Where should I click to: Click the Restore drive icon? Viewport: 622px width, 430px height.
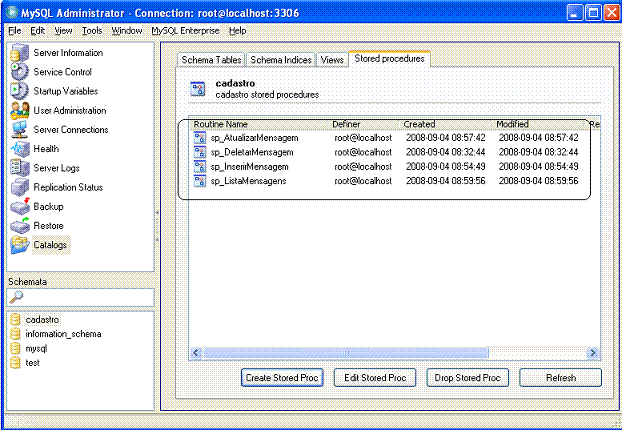[x=19, y=226]
